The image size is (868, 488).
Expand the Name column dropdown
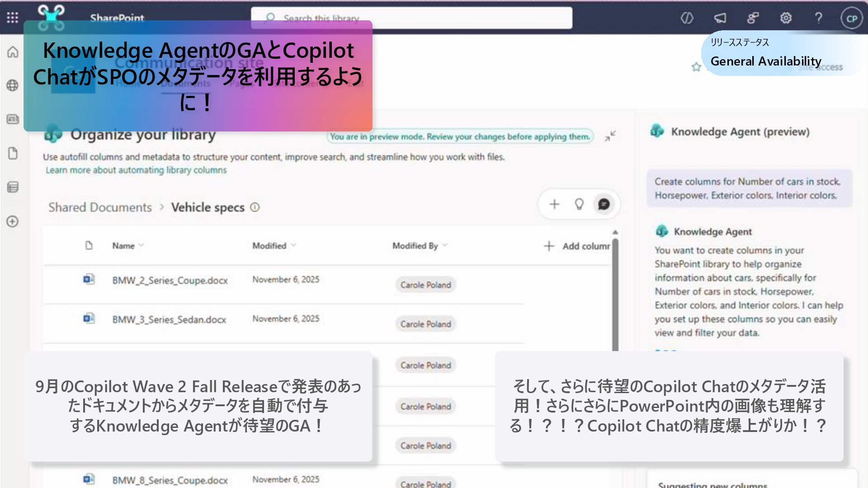coord(141,245)
